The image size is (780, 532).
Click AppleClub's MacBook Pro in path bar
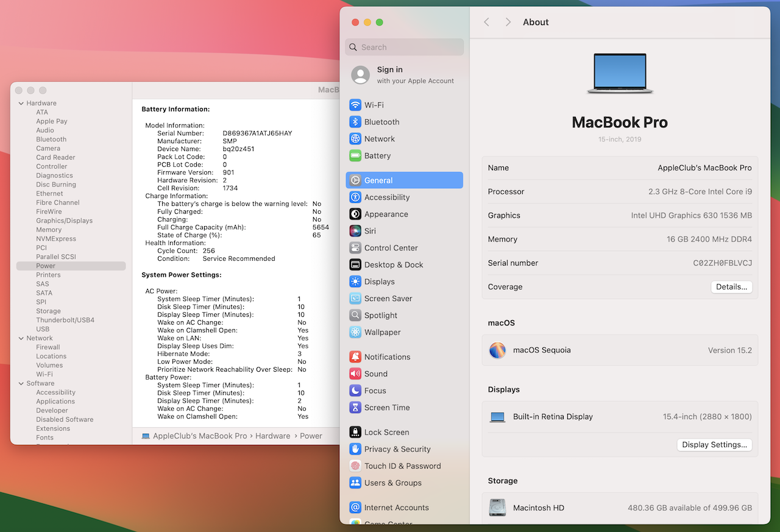coord(194,436)
